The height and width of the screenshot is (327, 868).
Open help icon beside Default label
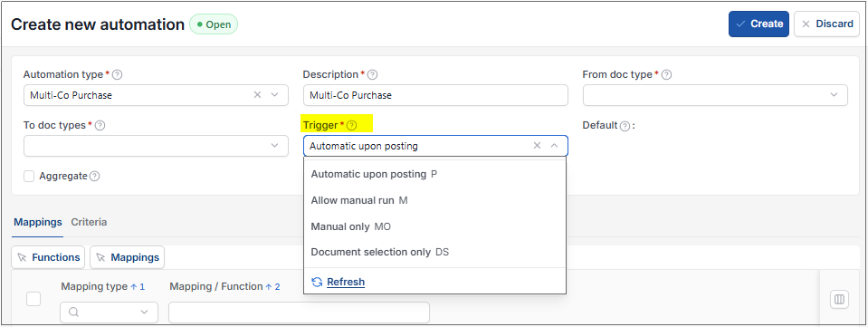coord(625,126)
